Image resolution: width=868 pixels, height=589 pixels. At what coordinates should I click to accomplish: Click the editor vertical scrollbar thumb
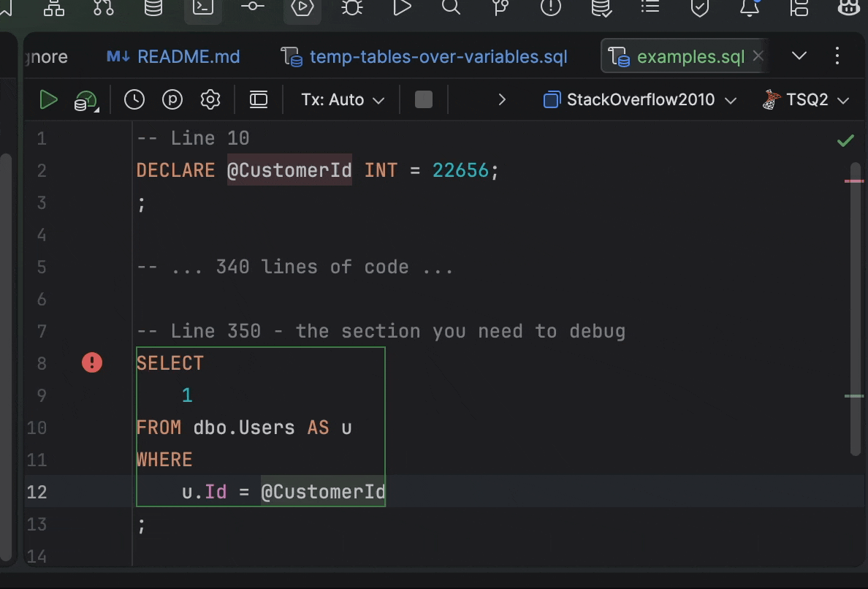click(x=856, y=310)
